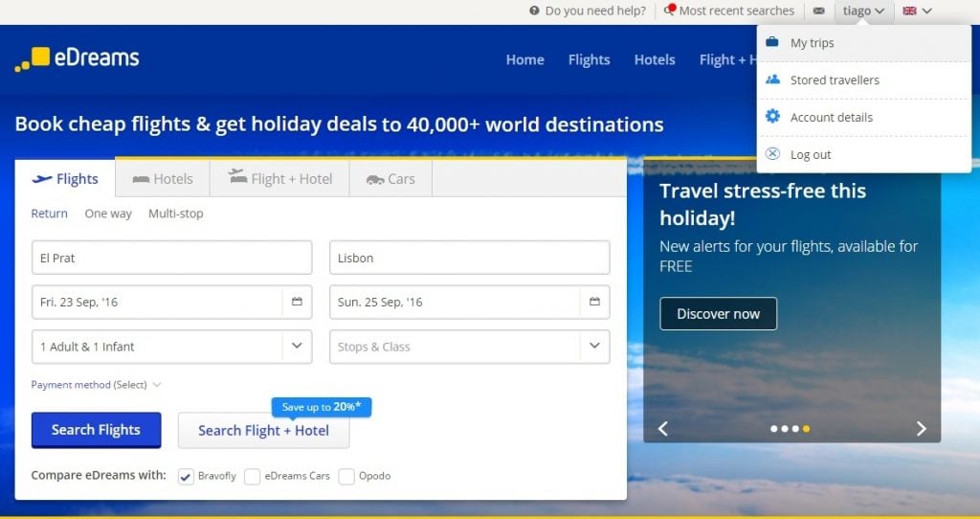Viewport: 980px width, 519px height.
Task: Click the eDreams logo
Action: point(77,58)
